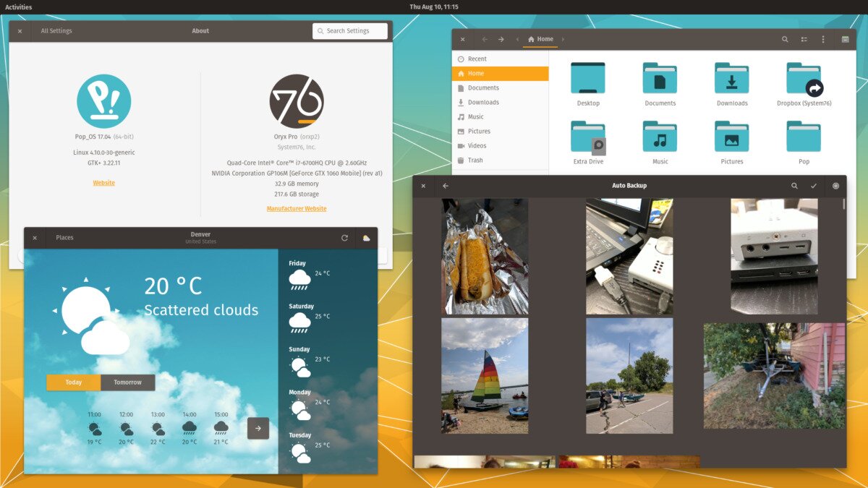
Task: Open the Desktop folder icon in Files
Action: tap(588, 77)
